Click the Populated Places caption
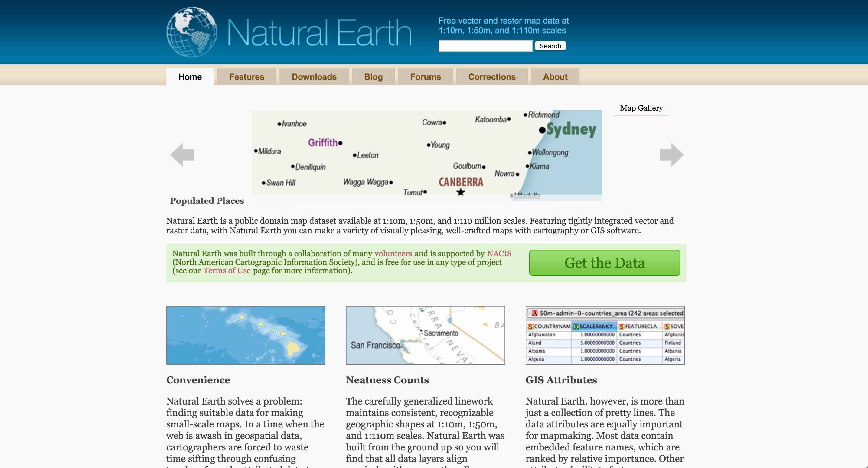The width and height of the screenshot is (868, 468). (x=207, y=201)
